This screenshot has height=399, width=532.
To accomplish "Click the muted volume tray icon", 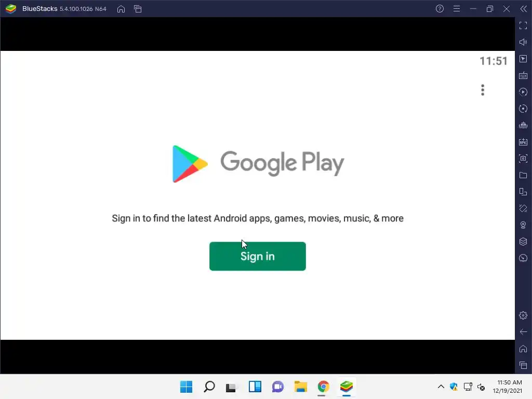I will coord(481,387).
